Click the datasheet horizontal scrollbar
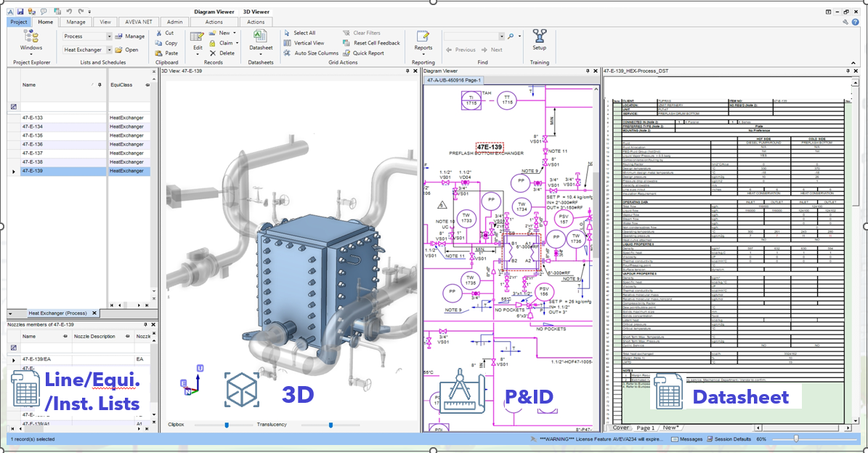Viewport: 868px width, 453px height. pyautogui.click(x=803, y=428)
